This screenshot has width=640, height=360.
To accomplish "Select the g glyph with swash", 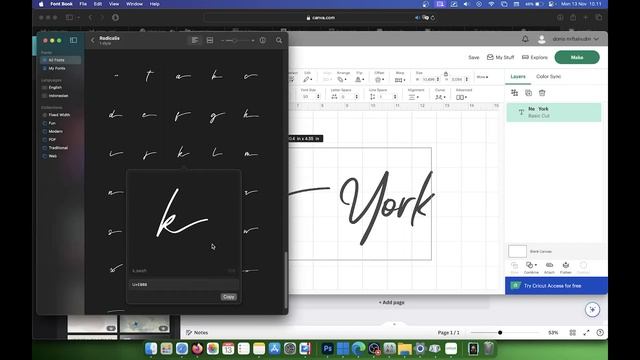I will click(x=217, y=116).
